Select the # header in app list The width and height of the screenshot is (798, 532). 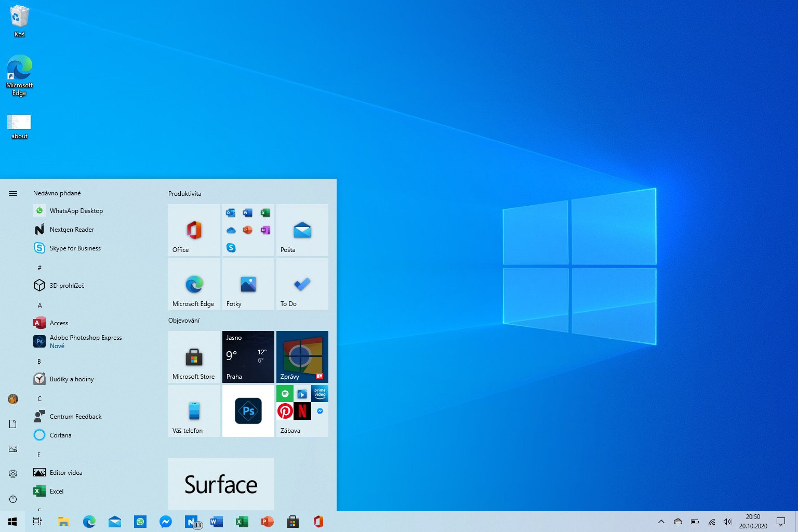coord(39,268)
